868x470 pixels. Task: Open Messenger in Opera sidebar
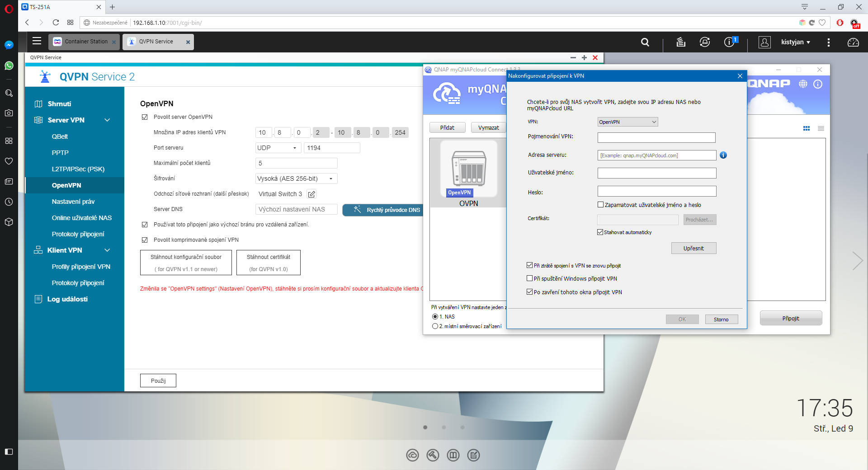[x=9, y=45]
